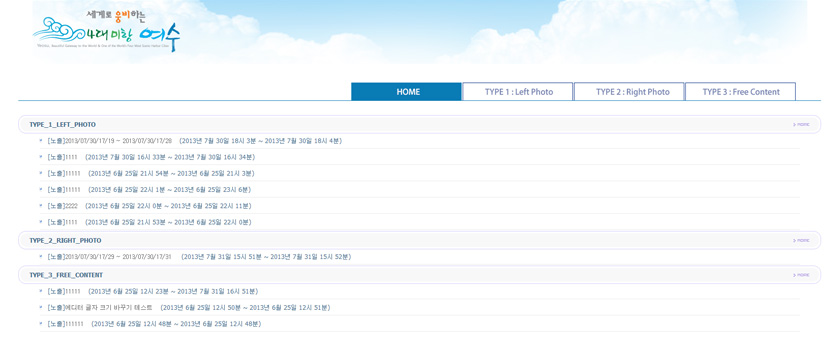The image size is (835, 364).
Task: Click more link in TYPE_3_FREE_CONTENT header
Action: 801,275
